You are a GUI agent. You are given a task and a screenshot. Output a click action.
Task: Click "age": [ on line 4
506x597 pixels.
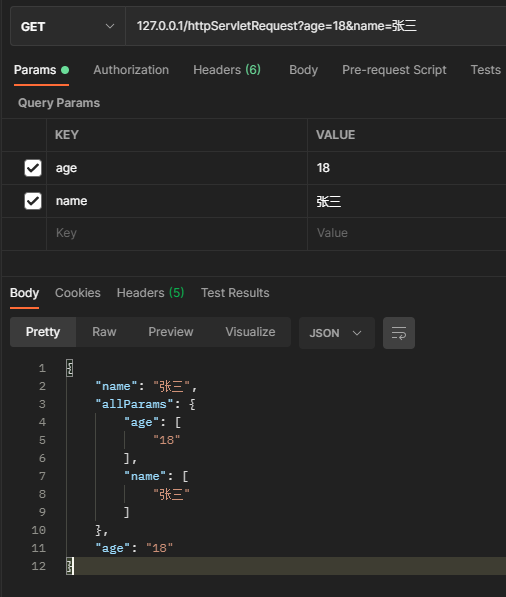point(153,422)
